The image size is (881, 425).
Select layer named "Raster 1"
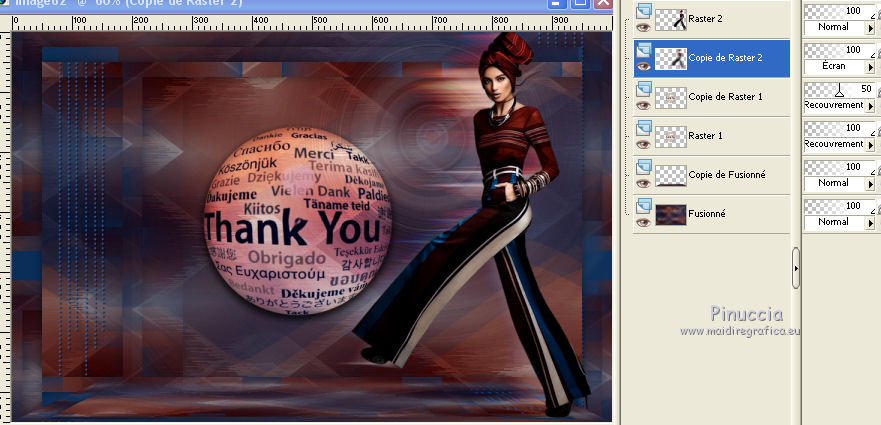point(705,135)
